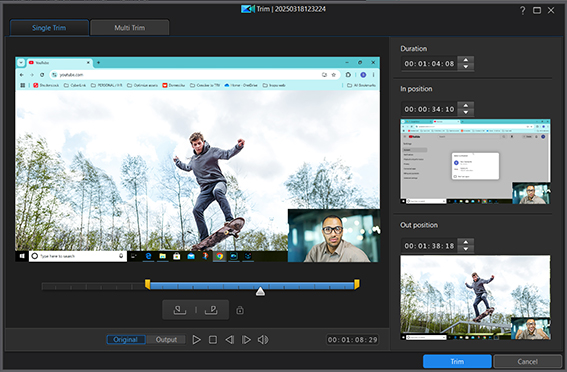Select the Output preview mode
Viewport: 567px width, 372px height.
166,339
